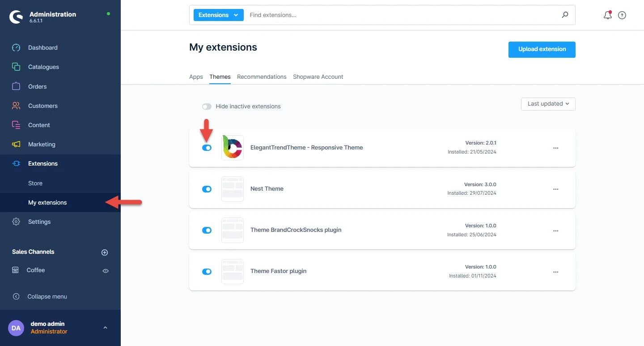Toggle Hide inactive extensions switch
Image resolution: width=644 pixels, height=346 pixels.
tap(207, 107)
